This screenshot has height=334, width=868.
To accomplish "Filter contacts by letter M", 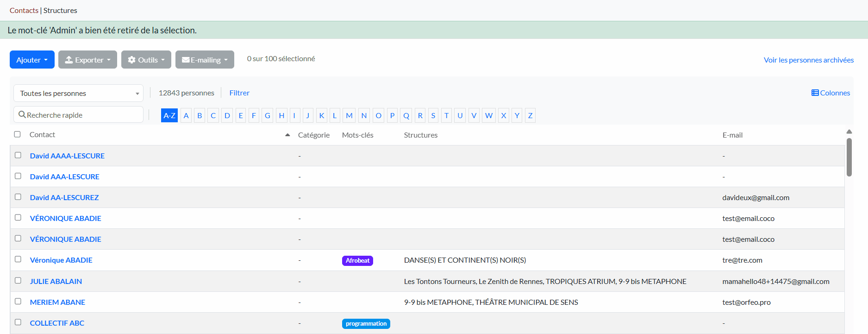I will [349, 115].
